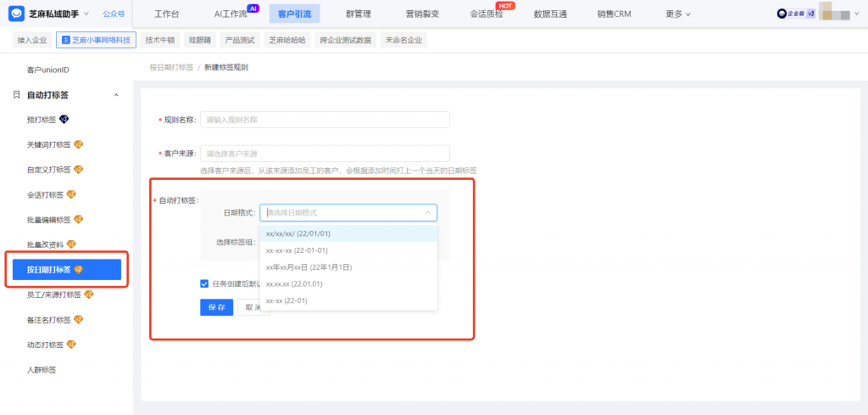Select the 技术牛顿 enterprise

tap(160, 40)
